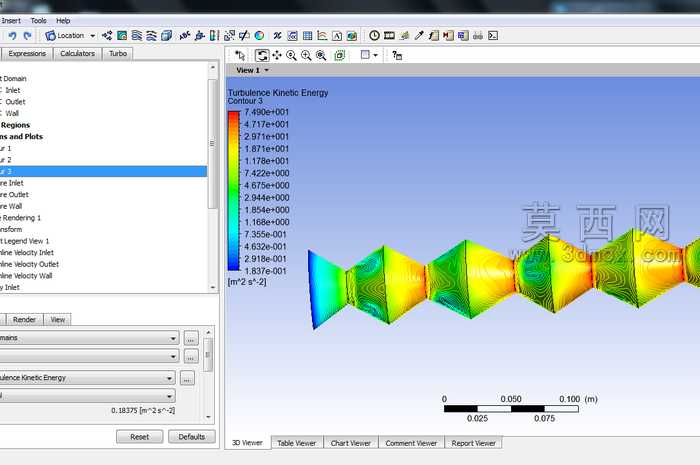This screenshot has height=465, width=700.
Task: Insert a Contour plot from toolbar
Action: pyautogui.click(x=122, y=36)
